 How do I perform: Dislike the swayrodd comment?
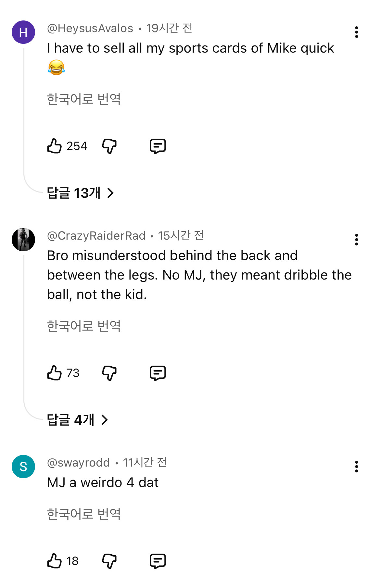pyautogui.click(x=109, y=561)
